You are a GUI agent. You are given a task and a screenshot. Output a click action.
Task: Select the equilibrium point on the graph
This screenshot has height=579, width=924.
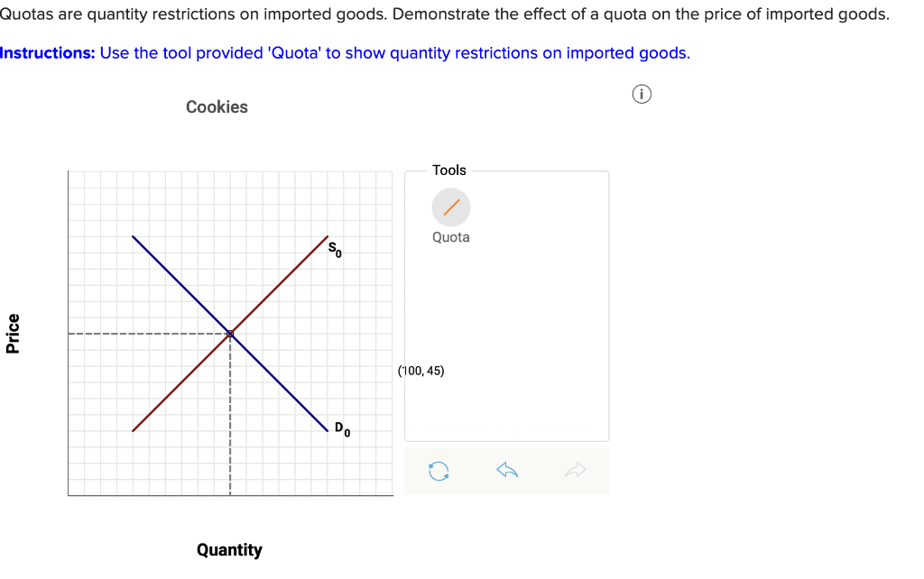click(230, 334)
